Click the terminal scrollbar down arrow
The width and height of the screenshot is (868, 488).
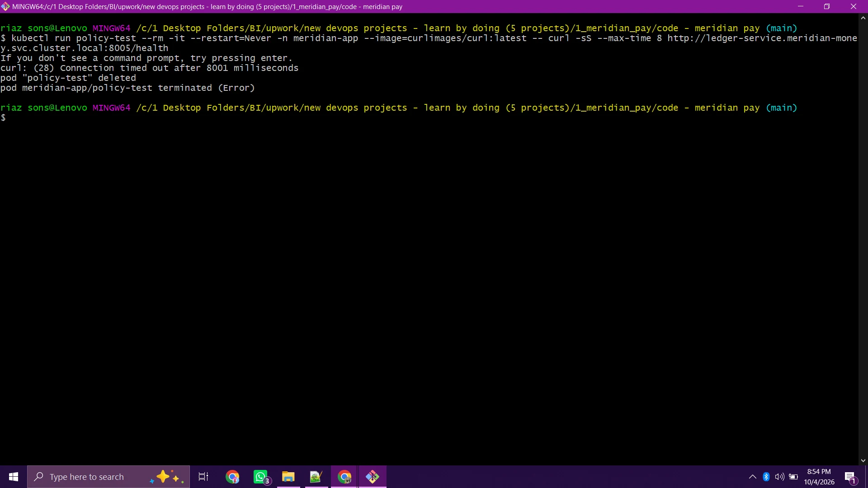point(863,460)
